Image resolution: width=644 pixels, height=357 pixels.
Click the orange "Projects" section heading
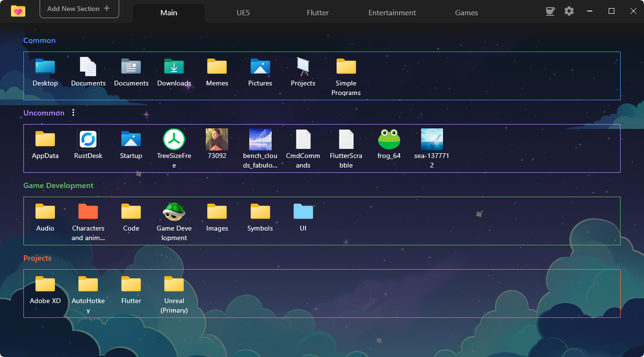pyautogui.click(x=37, y=258)
